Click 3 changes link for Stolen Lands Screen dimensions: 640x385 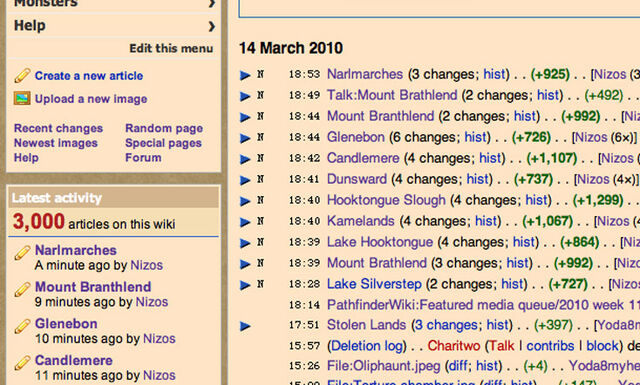[446, 325]
